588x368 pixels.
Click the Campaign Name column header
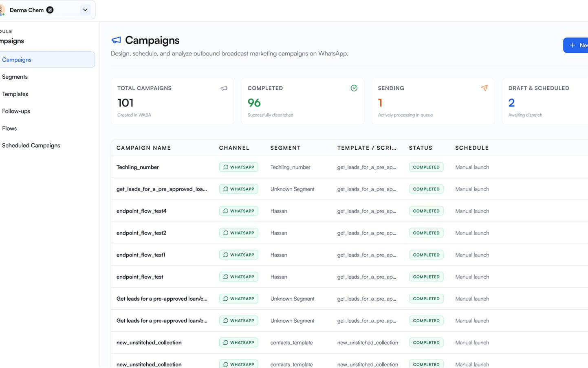pos(143,148)
